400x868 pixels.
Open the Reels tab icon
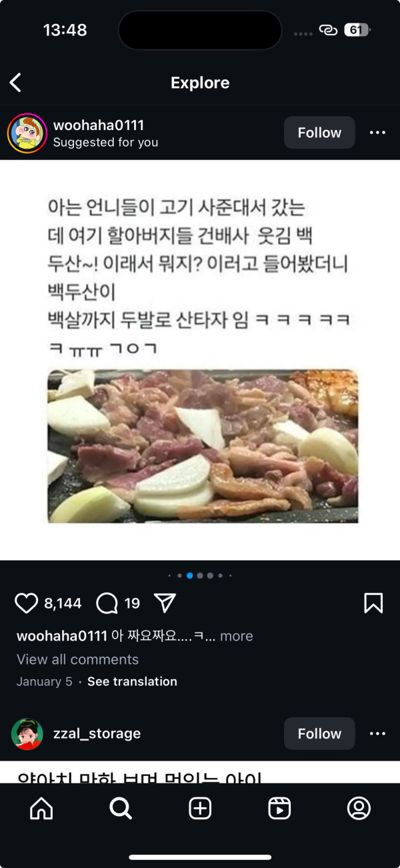(279, 808)
